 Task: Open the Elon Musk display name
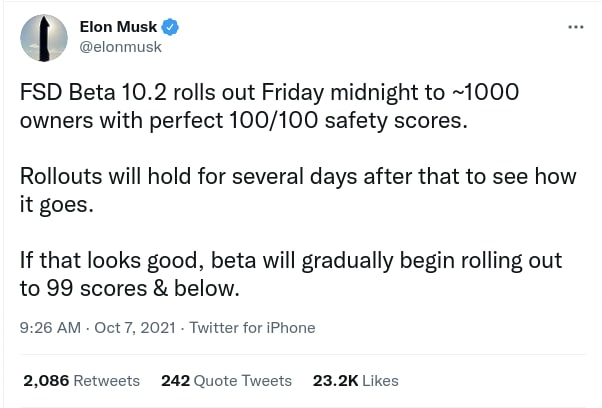118,27
